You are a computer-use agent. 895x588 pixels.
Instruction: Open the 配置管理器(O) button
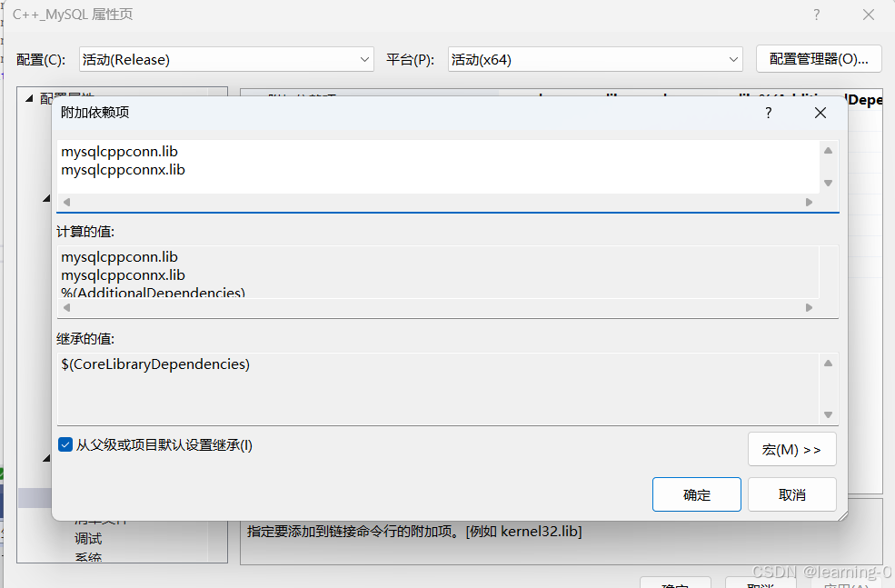click(818, 58)
